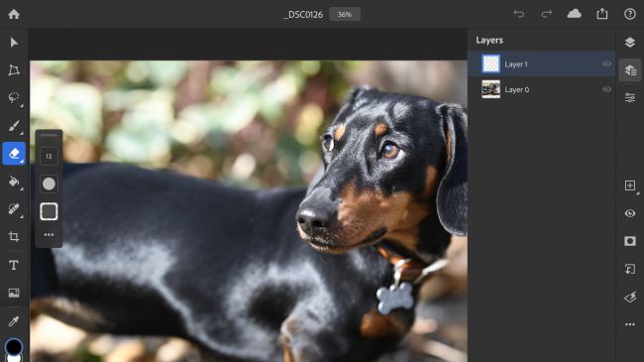Open the Share export menu
This screenshot has height=362, width=644.
602,14
